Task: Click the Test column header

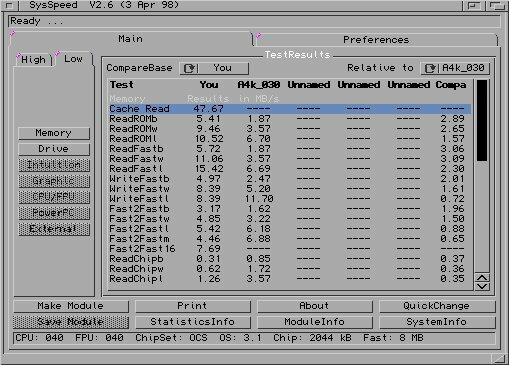Action: [122, 85]
